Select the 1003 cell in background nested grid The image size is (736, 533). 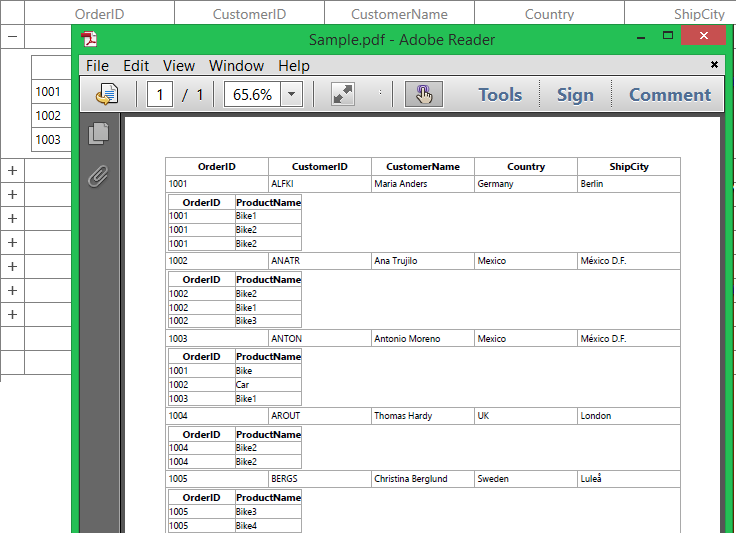(x=51, y=139)
